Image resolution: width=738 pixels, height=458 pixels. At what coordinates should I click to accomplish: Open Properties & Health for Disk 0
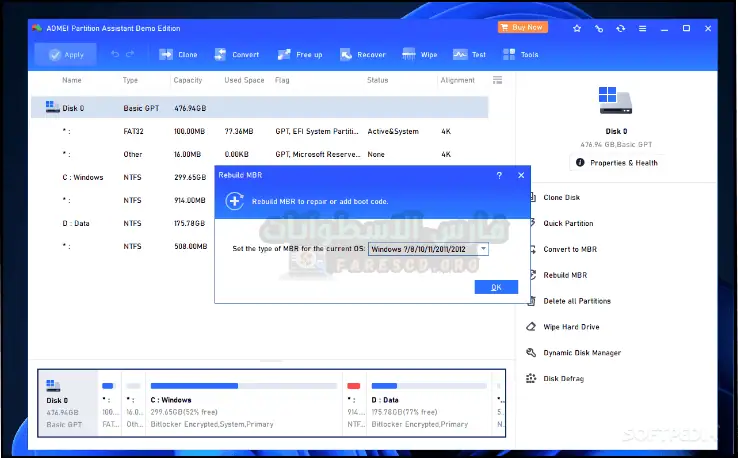coord(616,162)
